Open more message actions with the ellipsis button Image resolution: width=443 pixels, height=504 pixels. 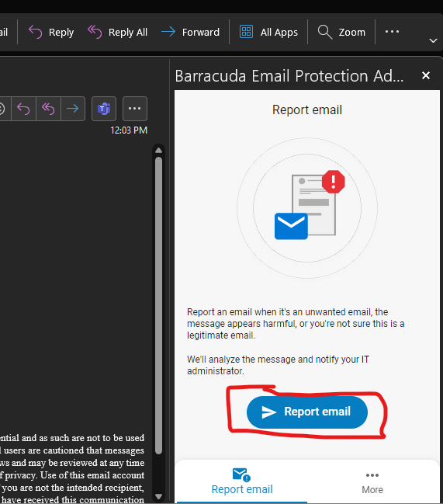coord(135,109)
